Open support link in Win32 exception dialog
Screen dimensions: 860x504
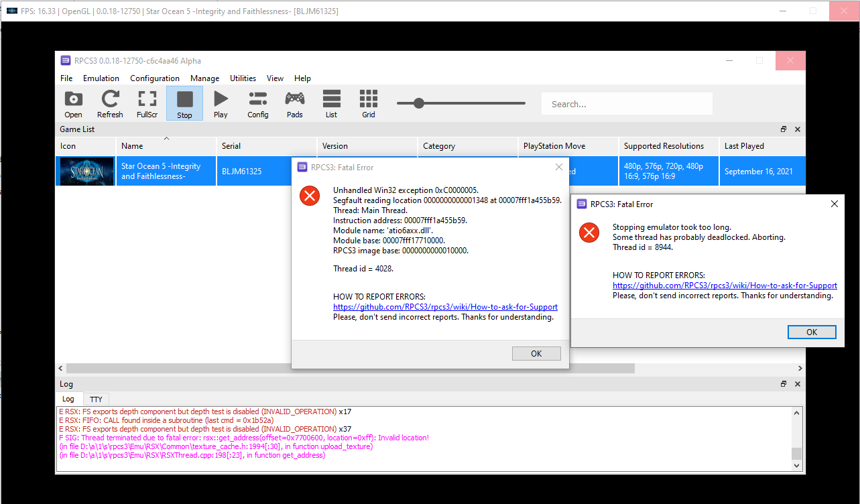click(445, 307)
